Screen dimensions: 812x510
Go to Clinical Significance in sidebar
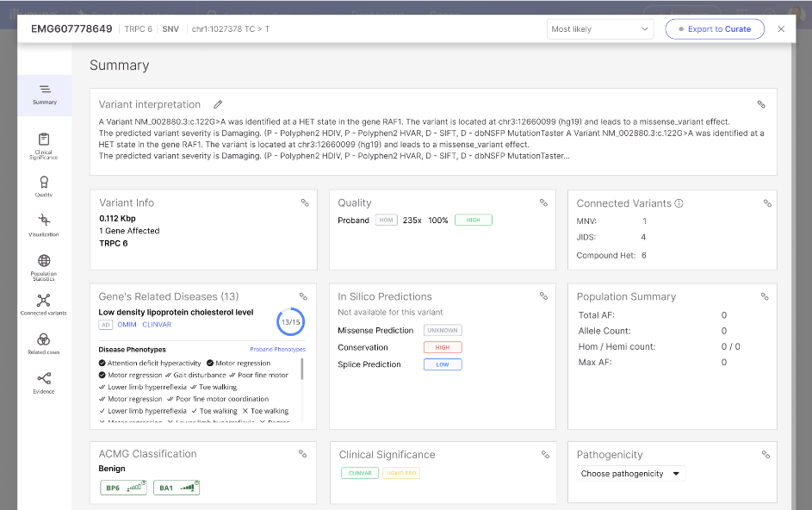pos(44,145)
